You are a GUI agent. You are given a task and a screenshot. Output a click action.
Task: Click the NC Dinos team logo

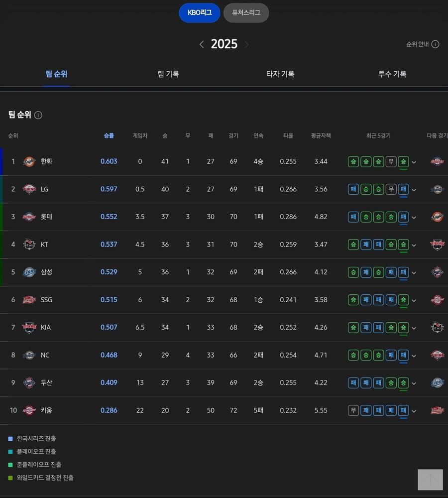coord(29,355)
